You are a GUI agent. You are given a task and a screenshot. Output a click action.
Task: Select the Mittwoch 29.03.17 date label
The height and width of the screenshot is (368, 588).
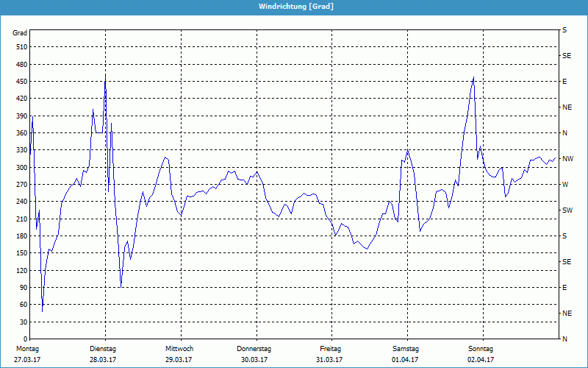tap(179, 354)
